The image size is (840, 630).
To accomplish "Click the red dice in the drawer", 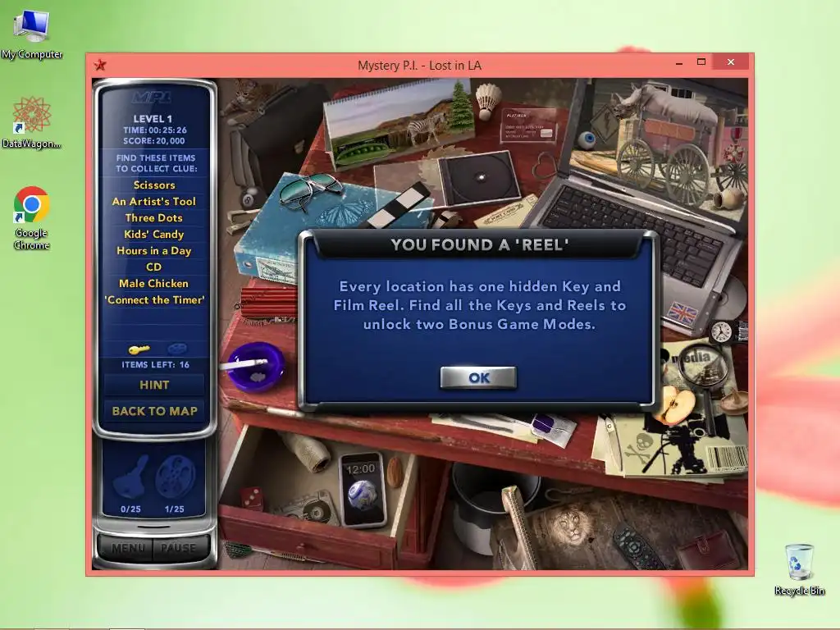I will coord(251,498).
